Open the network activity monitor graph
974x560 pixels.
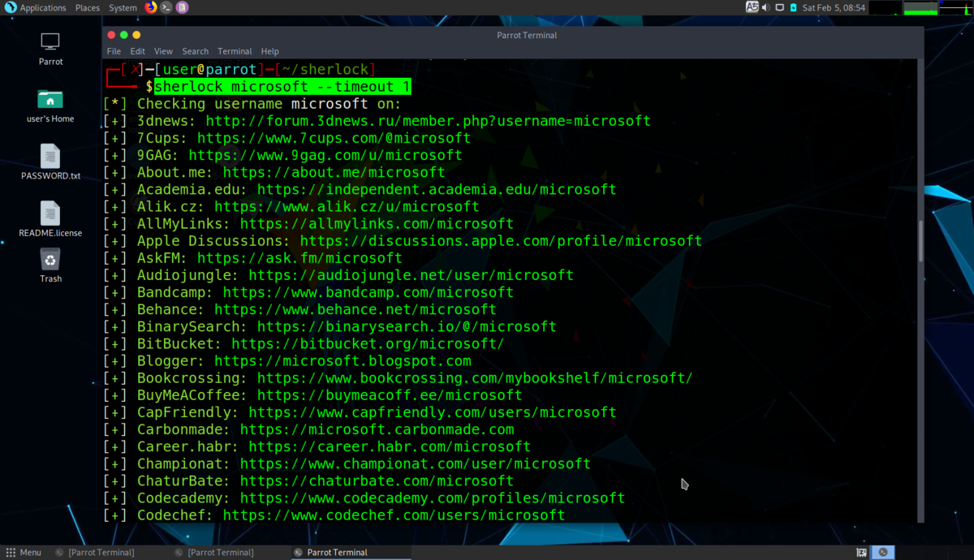pyautogui.click(x=956, y=7)
